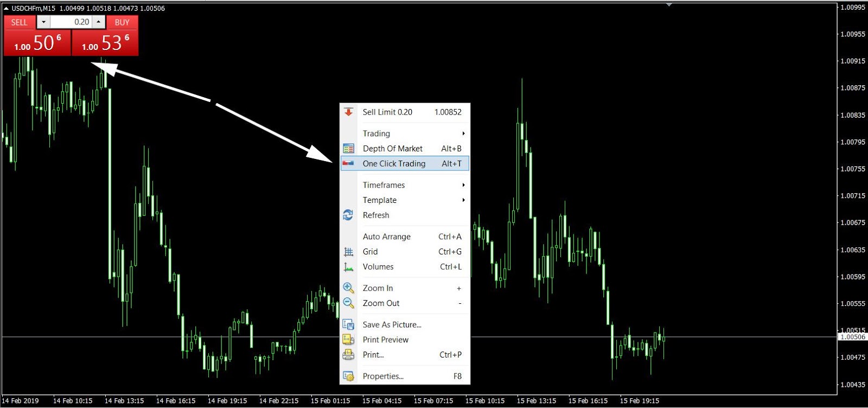Viewport: 868px width, 408px height.
Task: Click the Refresh arrows icon
Action: (348, 215)
